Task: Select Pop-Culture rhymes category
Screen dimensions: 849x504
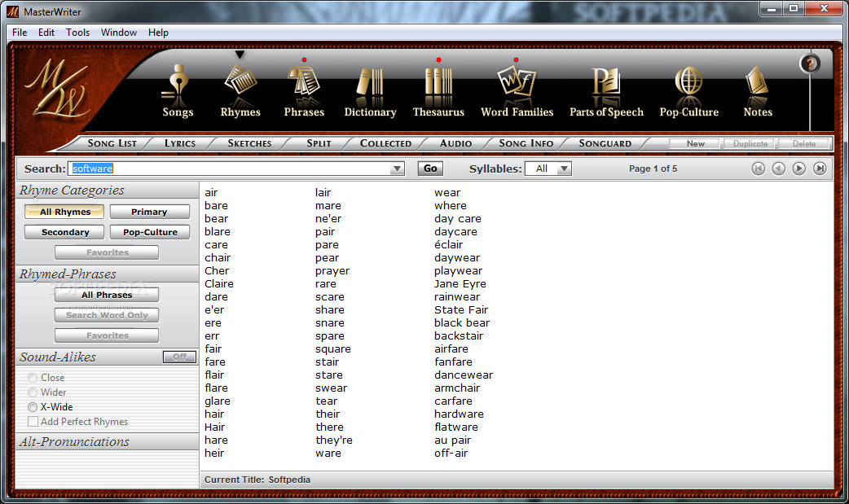Action: [149, 232]
